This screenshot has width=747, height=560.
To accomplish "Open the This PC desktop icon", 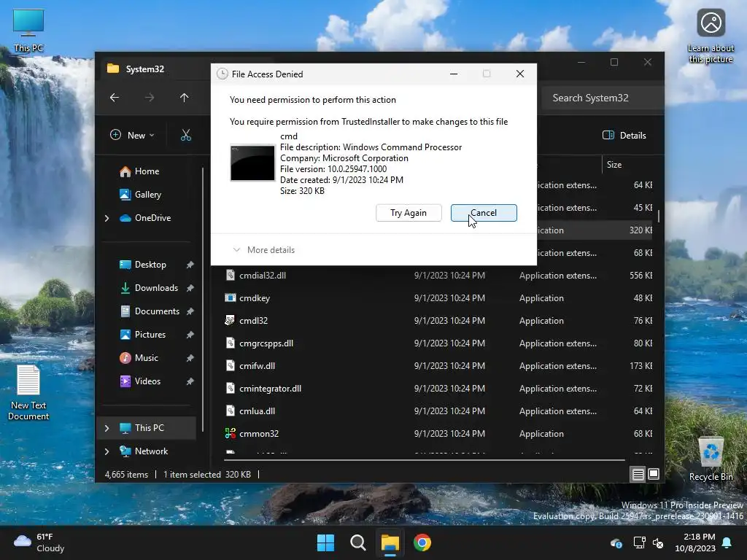I will 28,31.
